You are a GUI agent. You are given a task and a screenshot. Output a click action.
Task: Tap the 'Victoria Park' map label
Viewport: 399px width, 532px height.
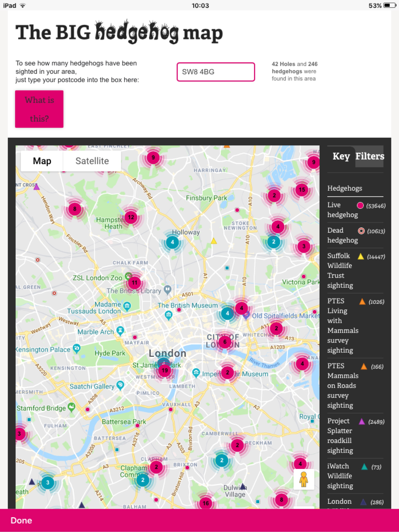point(301,282)
